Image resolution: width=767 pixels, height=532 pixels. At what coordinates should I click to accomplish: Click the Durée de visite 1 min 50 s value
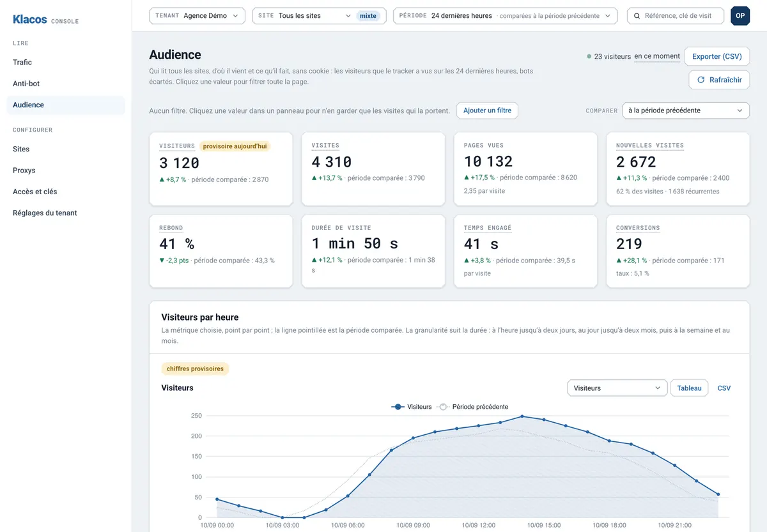355,244
